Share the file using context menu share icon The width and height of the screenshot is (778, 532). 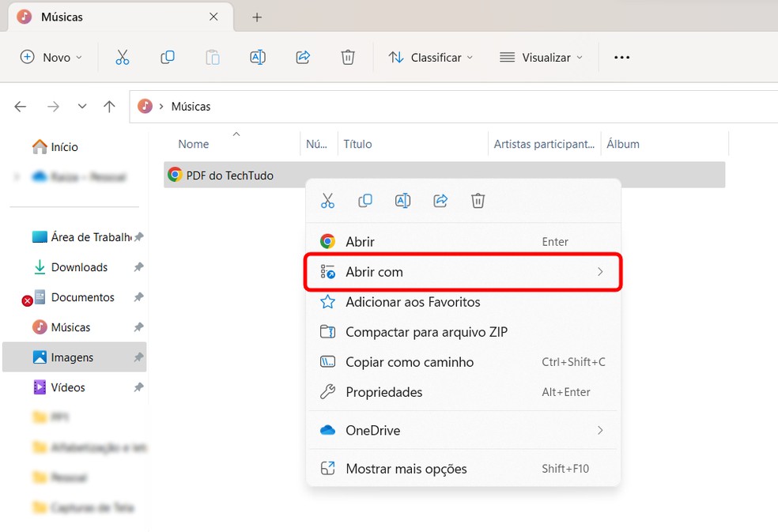coord(440,200)
